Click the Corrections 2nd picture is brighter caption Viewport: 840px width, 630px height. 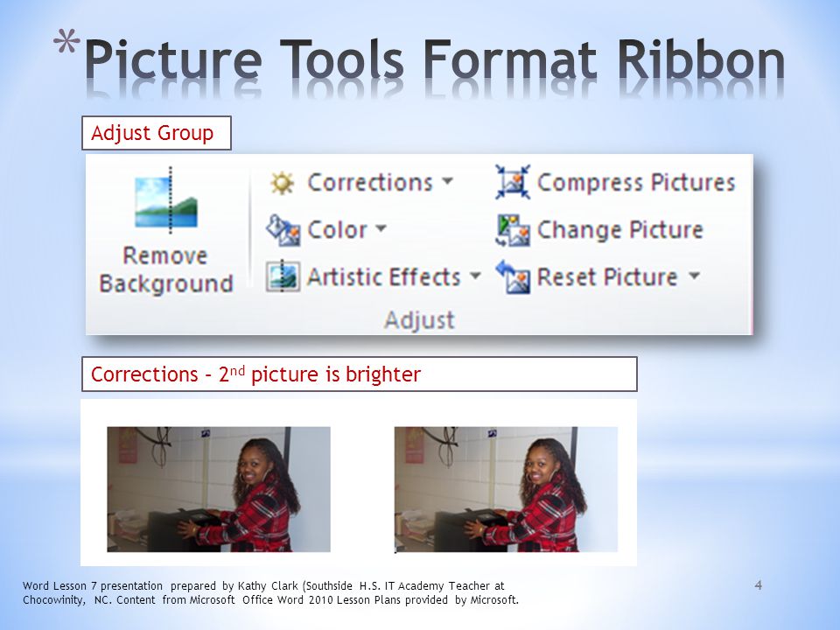coord(360,374)
